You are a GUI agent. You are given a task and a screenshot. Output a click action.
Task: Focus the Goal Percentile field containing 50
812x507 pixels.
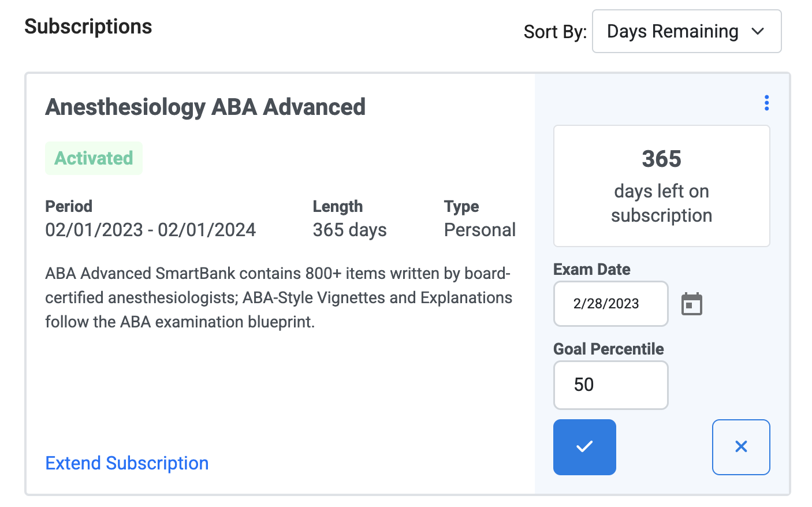(610, 385)
